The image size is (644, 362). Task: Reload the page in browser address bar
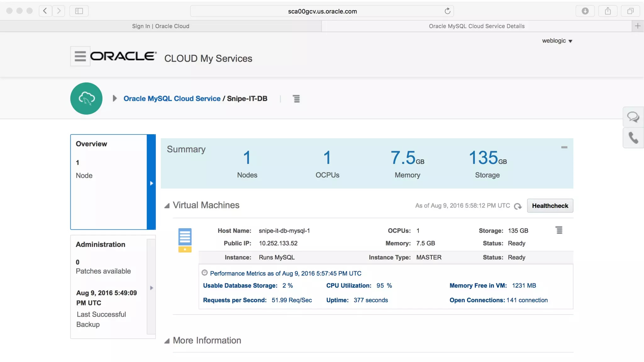pos(447,11)
